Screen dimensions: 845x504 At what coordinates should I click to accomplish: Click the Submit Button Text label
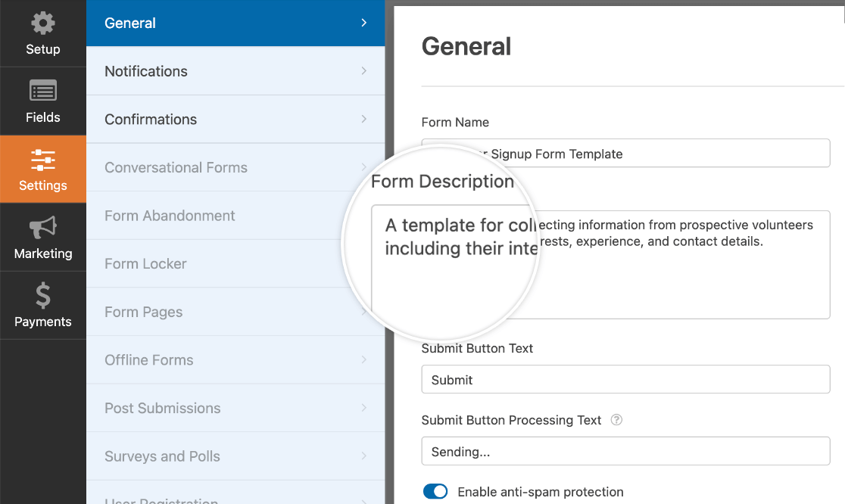[x=477, y=348]
